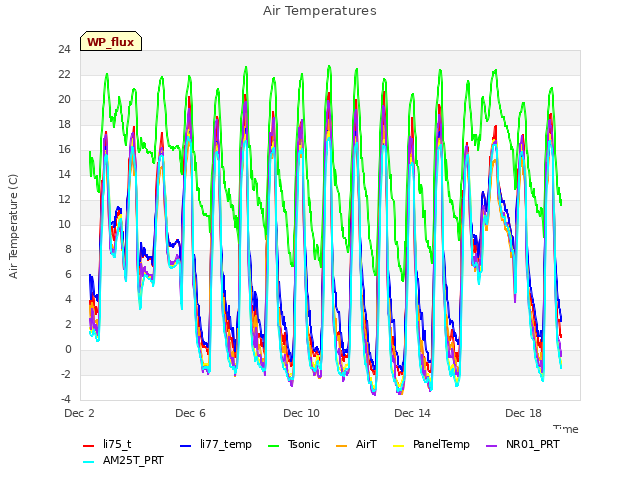Select the NR01_PRT legend label

point(533,444)
